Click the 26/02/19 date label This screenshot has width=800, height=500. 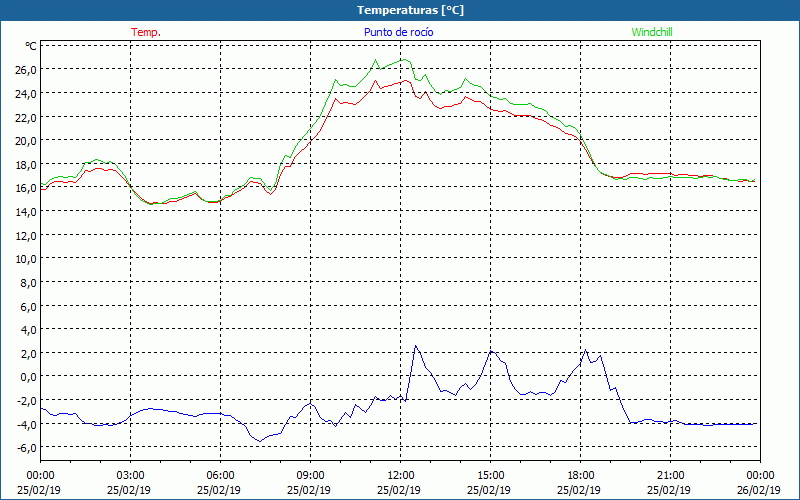click(759, 490)
